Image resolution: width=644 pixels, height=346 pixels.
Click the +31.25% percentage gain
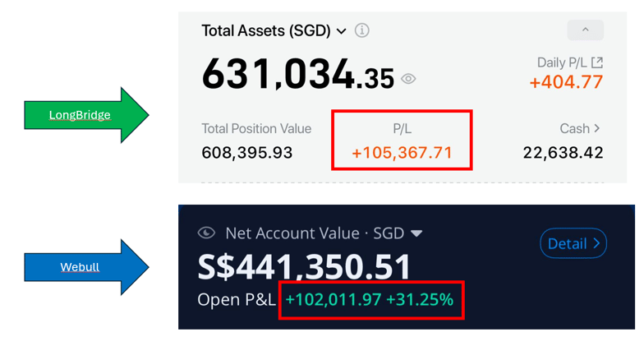[419, 299]
